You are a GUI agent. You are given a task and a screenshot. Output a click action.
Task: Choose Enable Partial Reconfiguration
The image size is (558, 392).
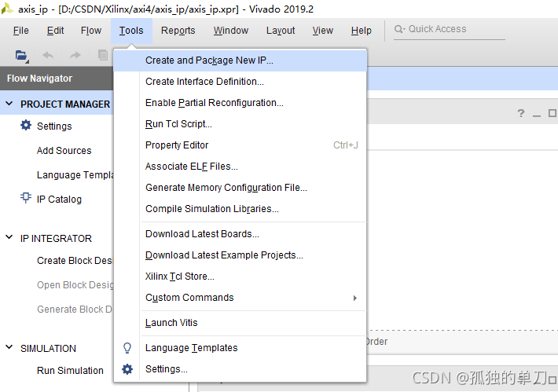tap(240, 103)
